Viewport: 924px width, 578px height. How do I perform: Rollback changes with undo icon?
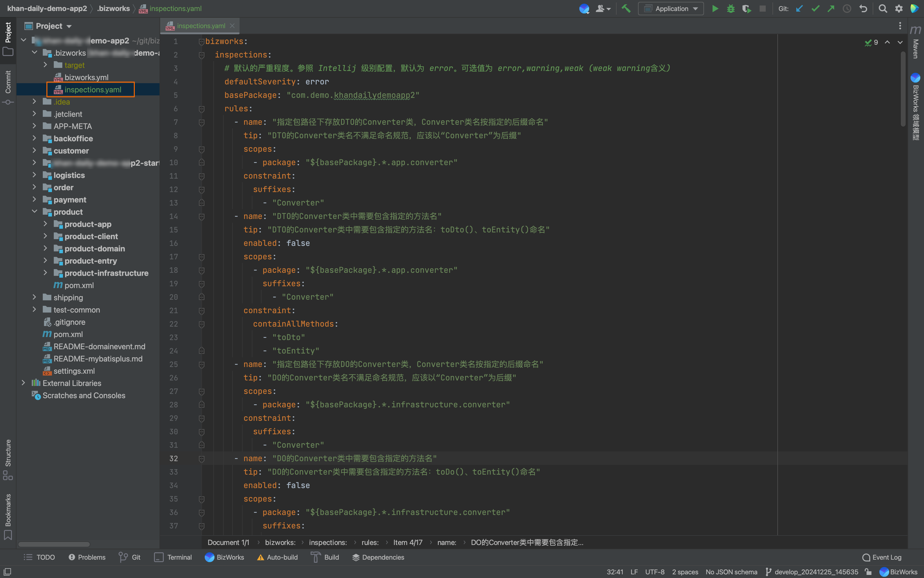[x=863, y=9]
